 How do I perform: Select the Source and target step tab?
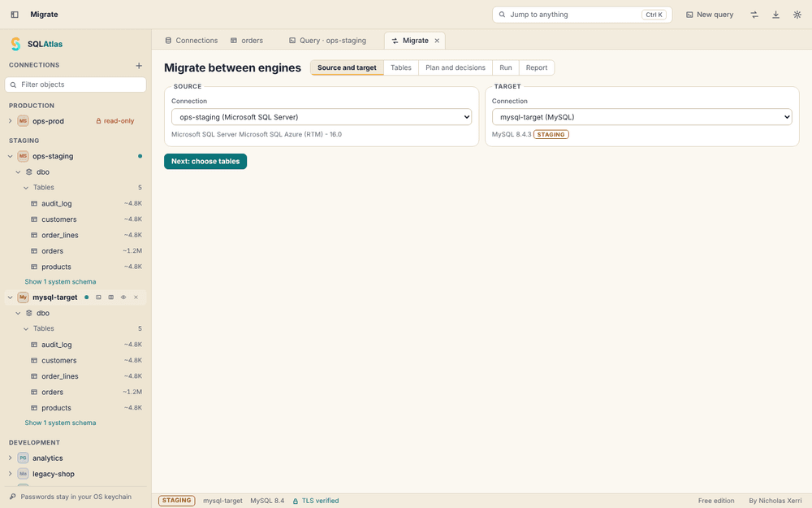tap(347, 67)
